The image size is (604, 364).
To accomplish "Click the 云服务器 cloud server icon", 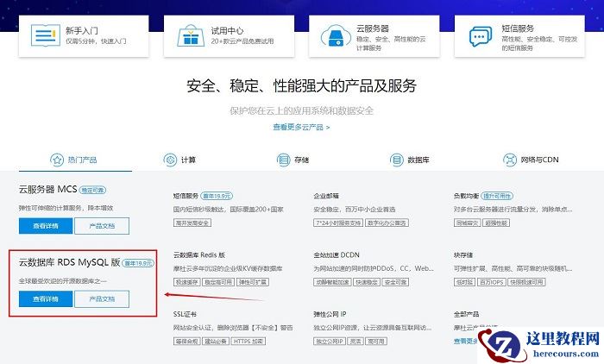I will pyautogui.click(x=336, y=36).
